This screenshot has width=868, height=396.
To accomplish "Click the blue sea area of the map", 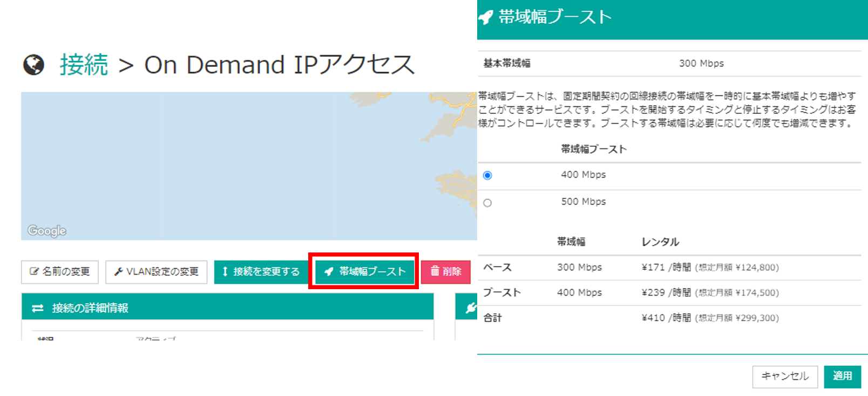I will (x=216, y=162).
